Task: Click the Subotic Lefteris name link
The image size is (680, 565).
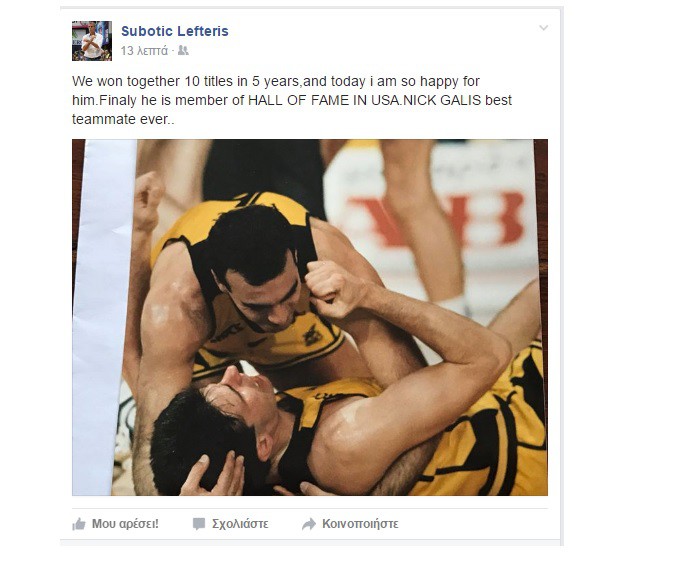Action: [x=174, y=31]
